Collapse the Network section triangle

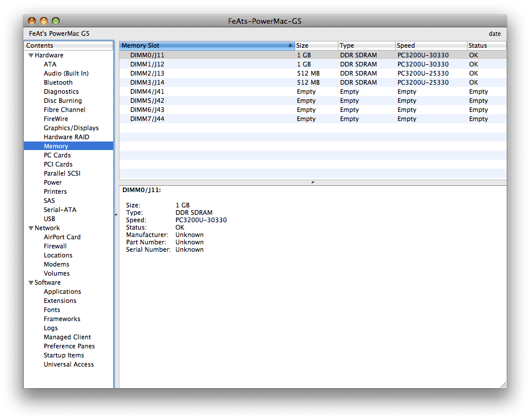click(x=31, y=228)
